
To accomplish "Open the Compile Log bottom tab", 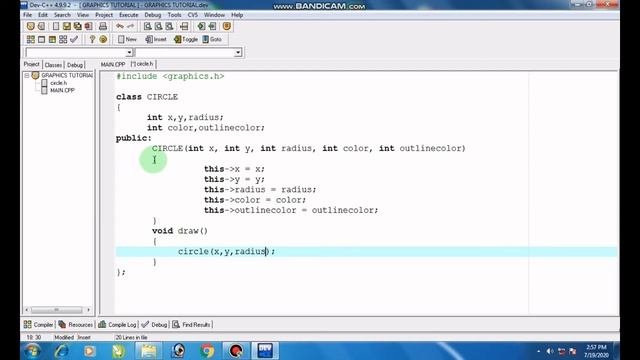I will tap(117, 324).
